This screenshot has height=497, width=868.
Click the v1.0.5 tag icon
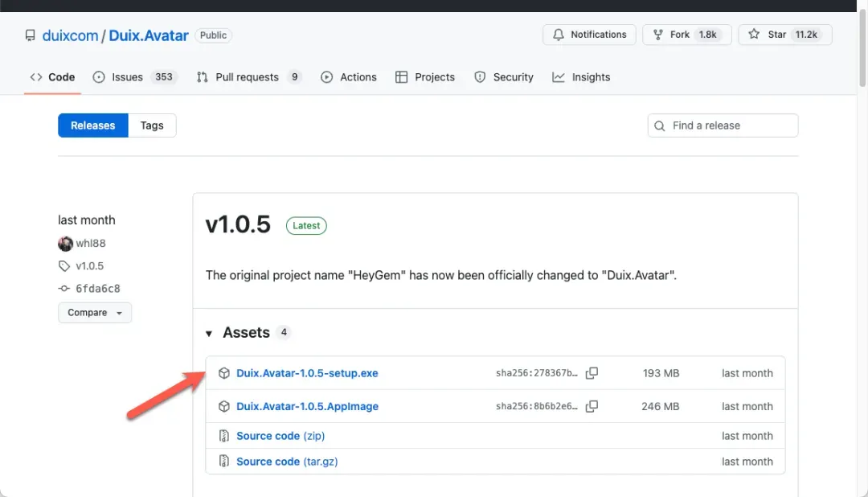click(x=64, y=266)
